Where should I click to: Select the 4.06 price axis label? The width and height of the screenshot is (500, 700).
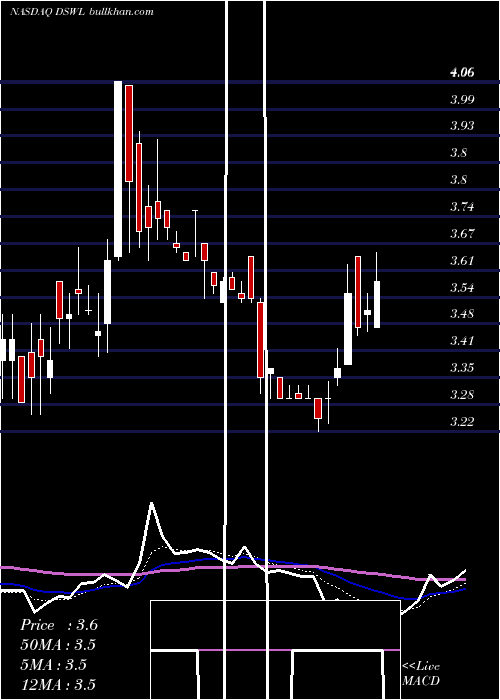tap(462, 72)
